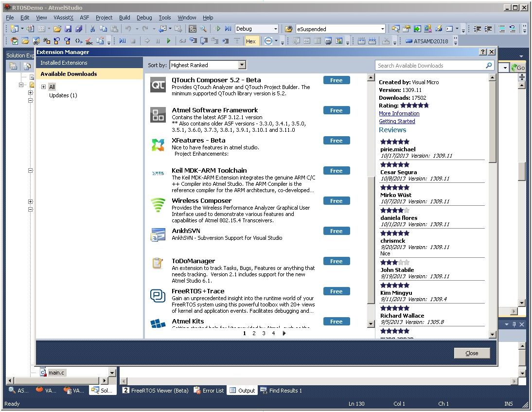Click the spell check abc icon
This screenshot has height=412, width=532.
[x=89, y=41]
